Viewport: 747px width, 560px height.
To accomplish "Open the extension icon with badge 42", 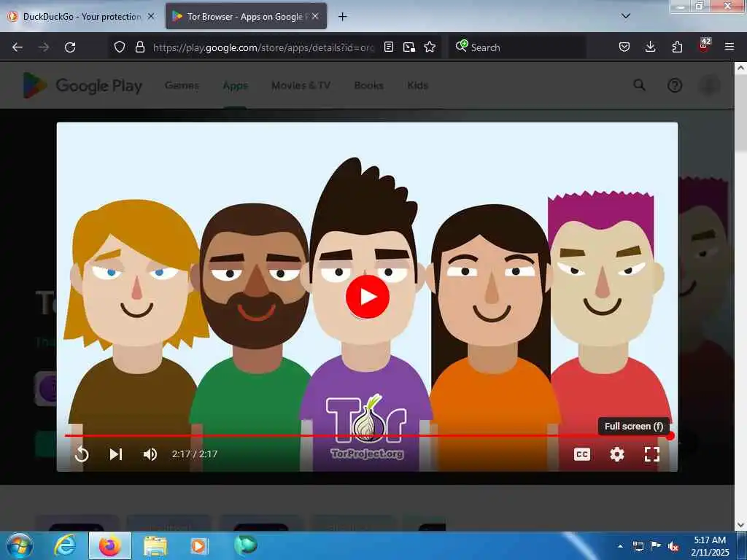I will [704, 46].
